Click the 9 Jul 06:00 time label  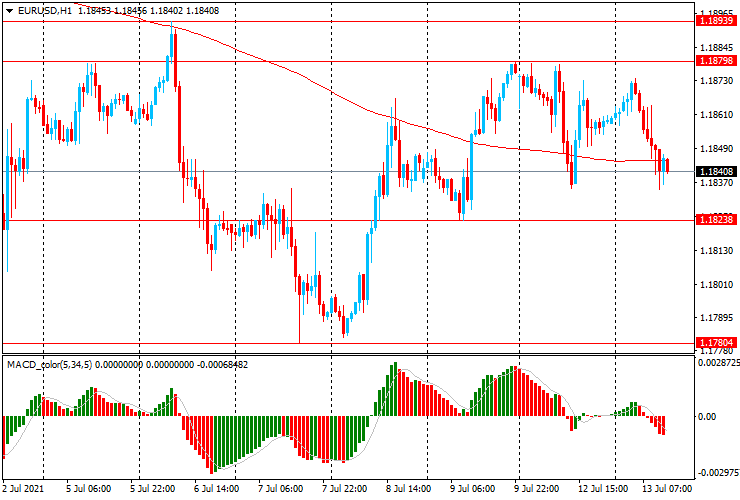472,488
